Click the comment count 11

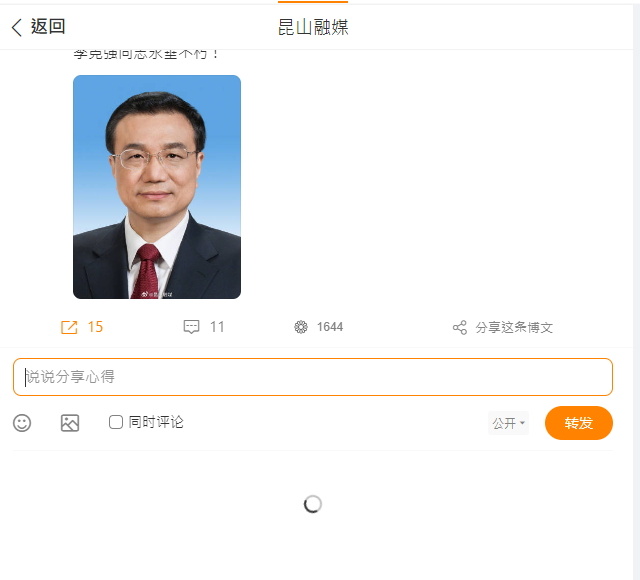[x=217, y=327]
